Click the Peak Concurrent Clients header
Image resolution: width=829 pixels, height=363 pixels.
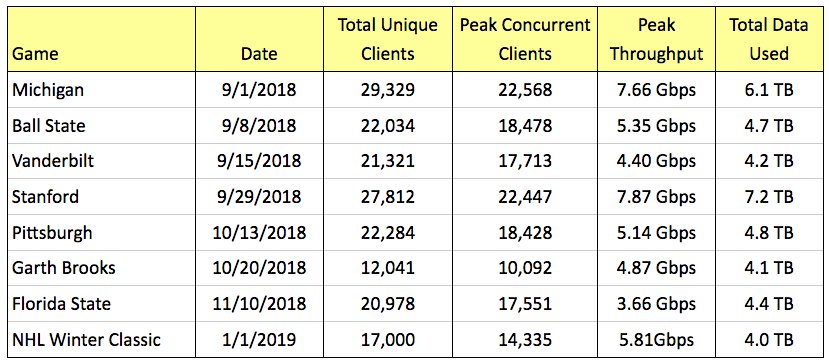click(x=525, y=40)
